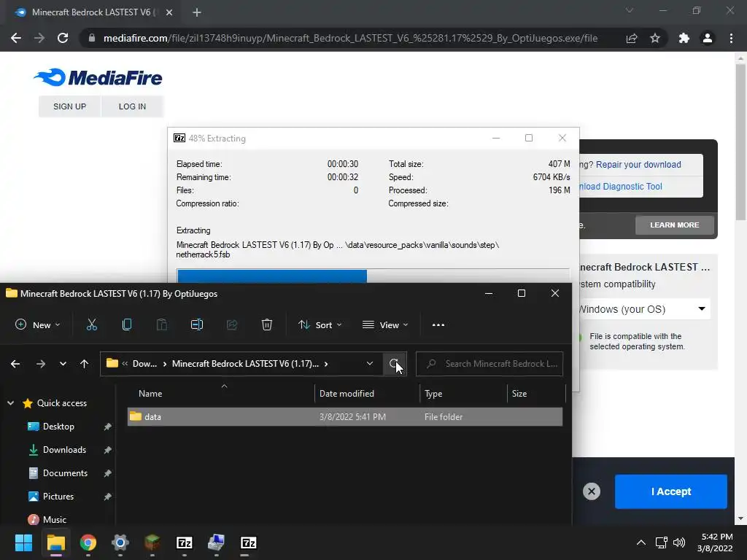Open the Sort dropdown in File Explorer
Image resolution: width=747 pixels, height=560 pixels.
pos(320,324)
